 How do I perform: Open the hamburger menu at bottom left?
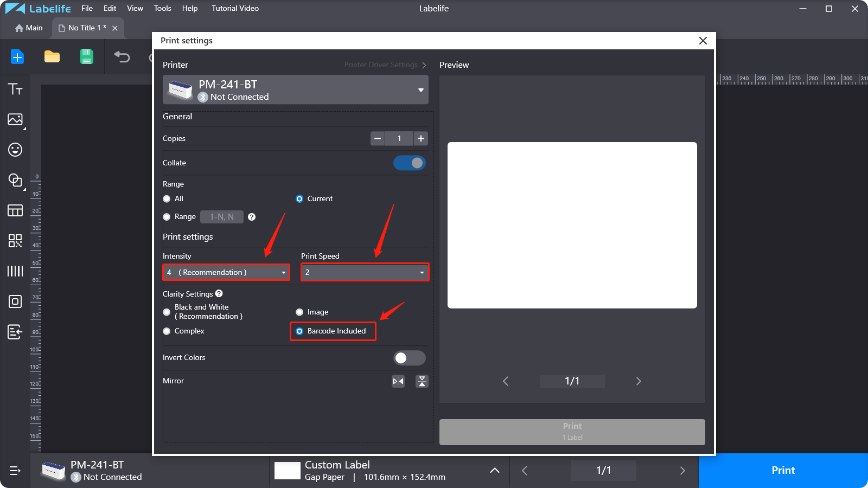[x=15, y=471]
